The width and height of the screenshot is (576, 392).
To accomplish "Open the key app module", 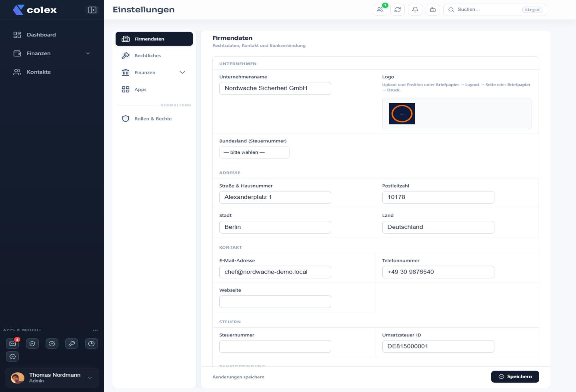I will [72, 344].
